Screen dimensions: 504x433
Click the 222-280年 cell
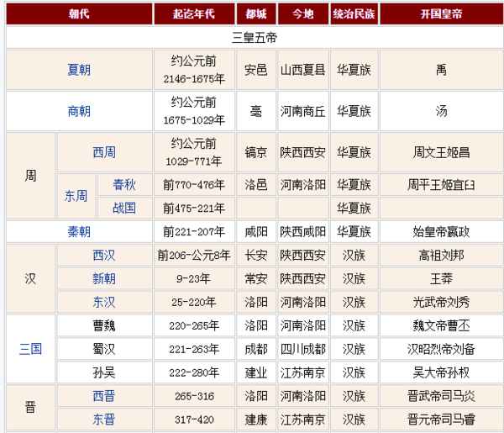pos(194,372)
